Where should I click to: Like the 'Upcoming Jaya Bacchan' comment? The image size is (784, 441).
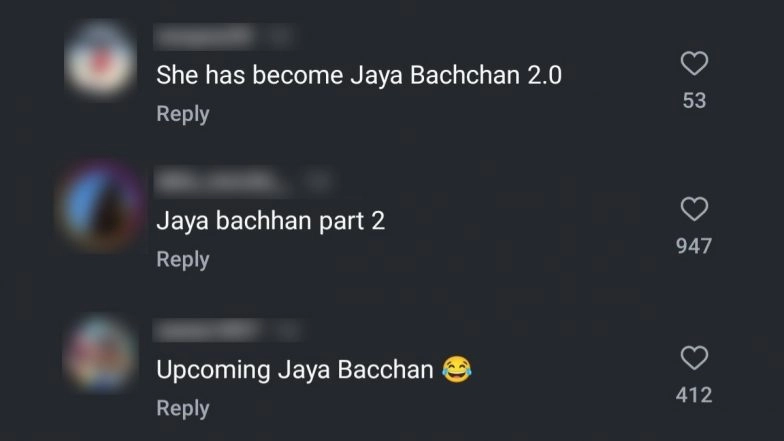point(694,358)
